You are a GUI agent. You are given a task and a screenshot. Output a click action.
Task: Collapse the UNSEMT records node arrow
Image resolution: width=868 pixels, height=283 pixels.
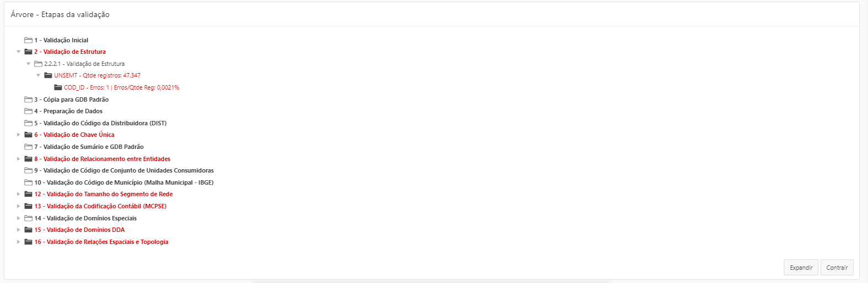point(39,76)
